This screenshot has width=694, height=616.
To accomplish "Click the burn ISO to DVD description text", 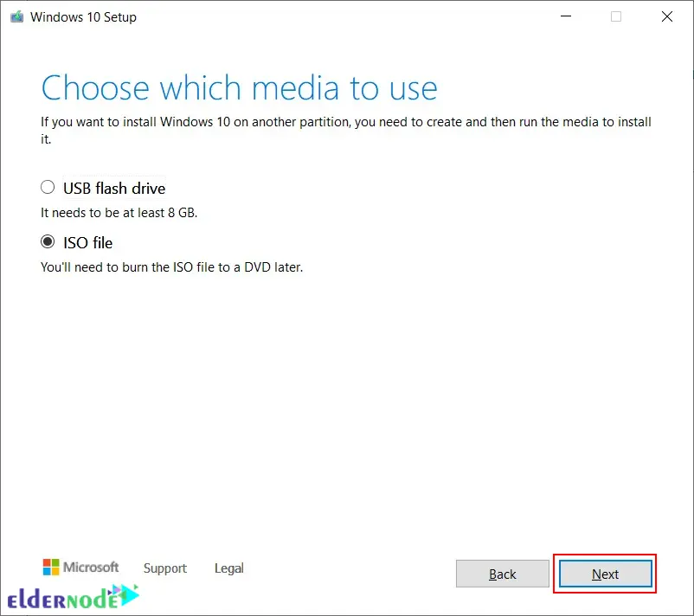I will (171, 267).
